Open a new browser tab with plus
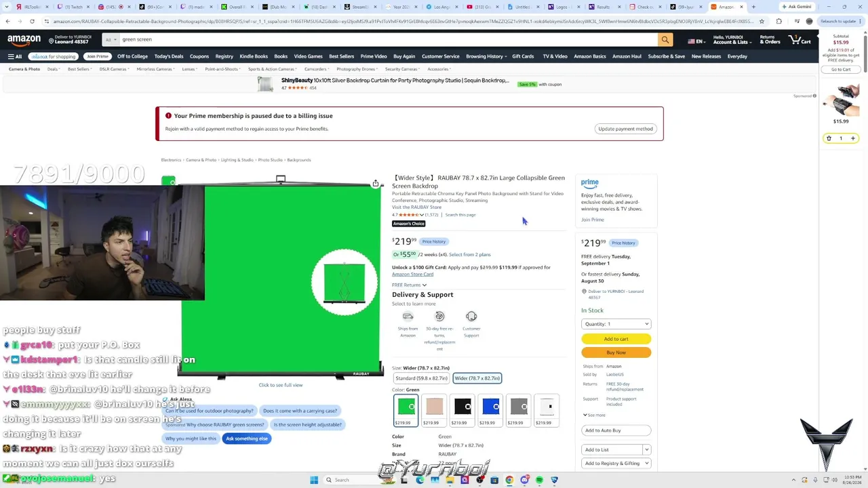868x488 pixels. point(753,7)
